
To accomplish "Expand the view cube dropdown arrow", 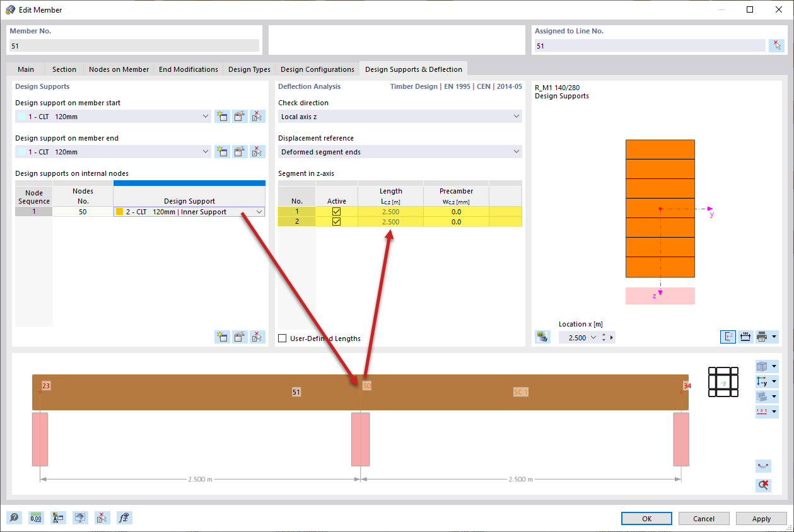I will [774, 367].
